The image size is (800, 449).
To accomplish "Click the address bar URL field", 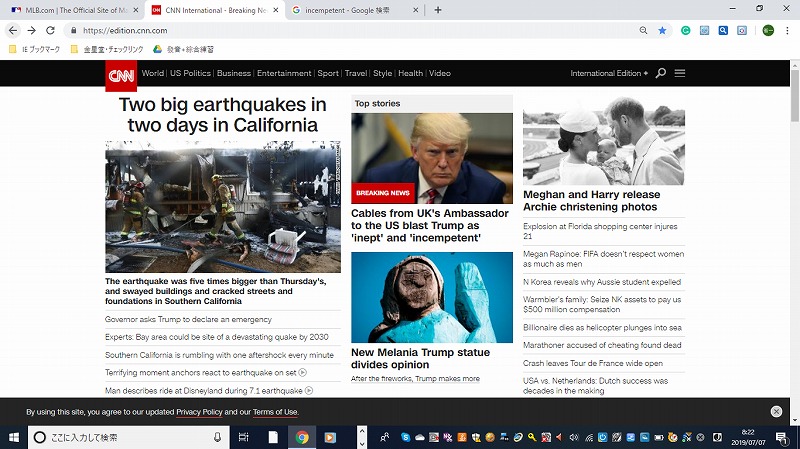I will coord(352,31).
